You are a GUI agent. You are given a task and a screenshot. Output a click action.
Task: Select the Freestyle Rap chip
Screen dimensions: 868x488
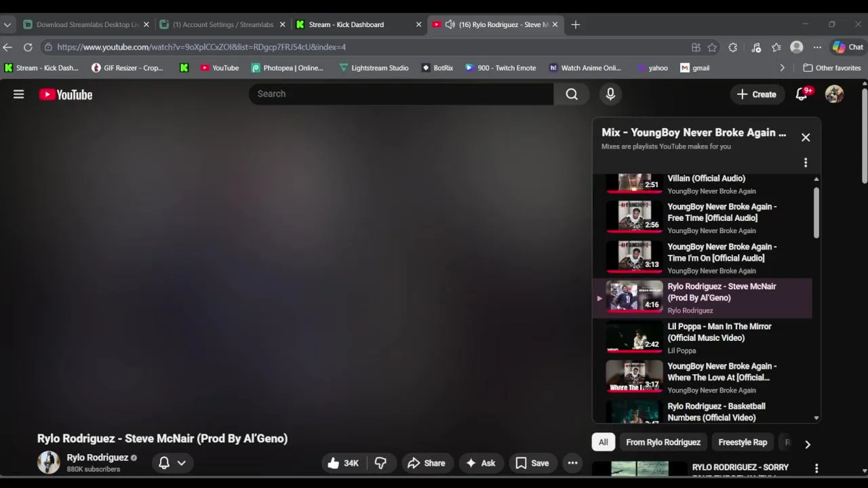pyautogui.click(x=743, y=442)
